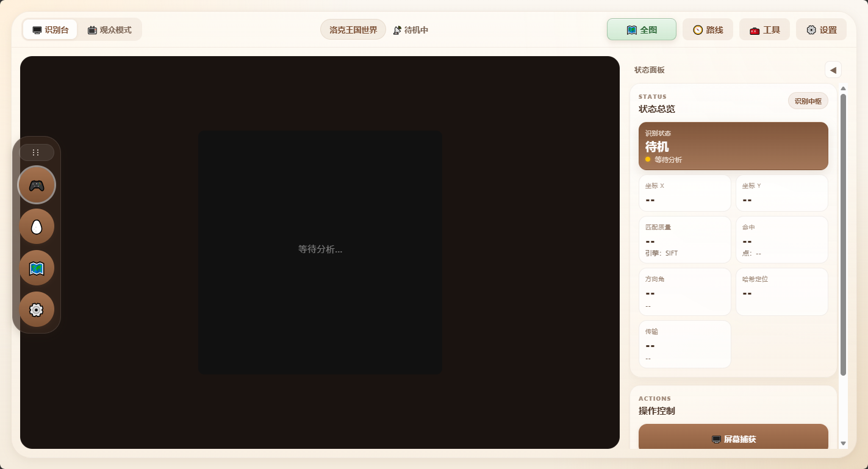Open the 工具 toolbox menu
Viewport: 868px width, 469px height.
(764, 29)
